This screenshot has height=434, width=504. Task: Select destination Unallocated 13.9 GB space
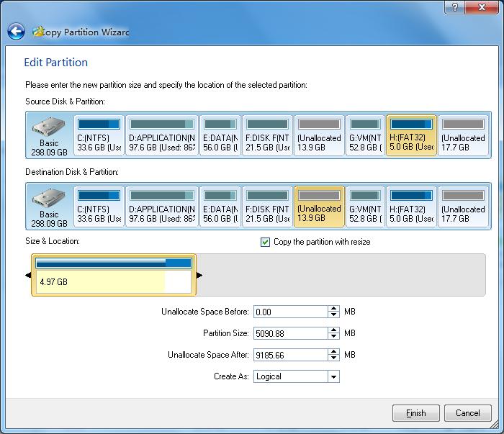click(x=319, y=207)
